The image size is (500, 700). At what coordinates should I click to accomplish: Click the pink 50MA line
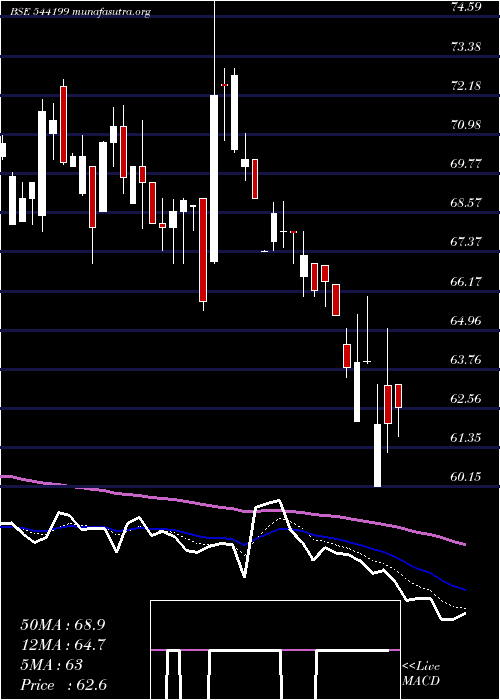tap(232, 508)
